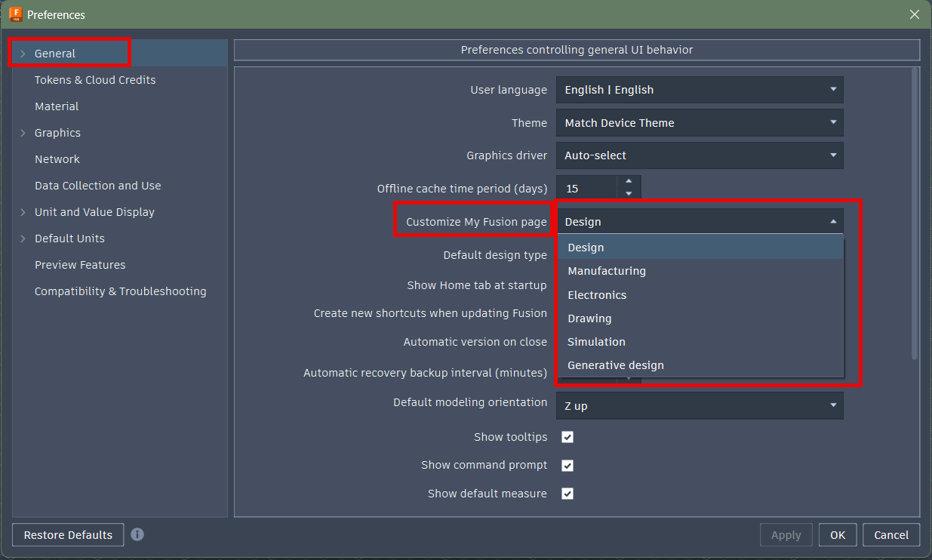The width and height of the screenshot is (932, 560).
Task: Click the Cancel button
Action: click(x=891, y=535)
